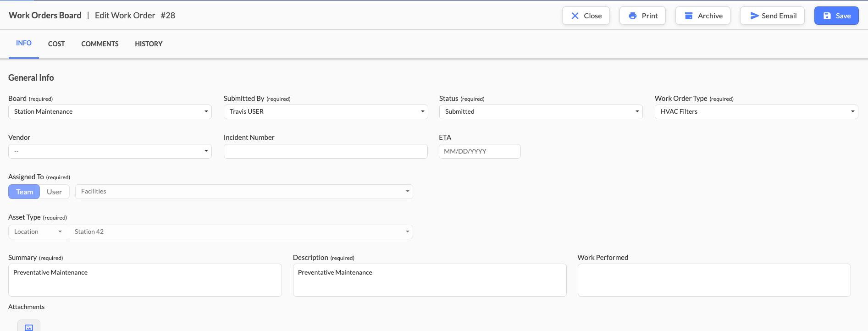Click Send Email paper plane button
Viewport: 868px width, 331px height.
click(x=772, y=16)
